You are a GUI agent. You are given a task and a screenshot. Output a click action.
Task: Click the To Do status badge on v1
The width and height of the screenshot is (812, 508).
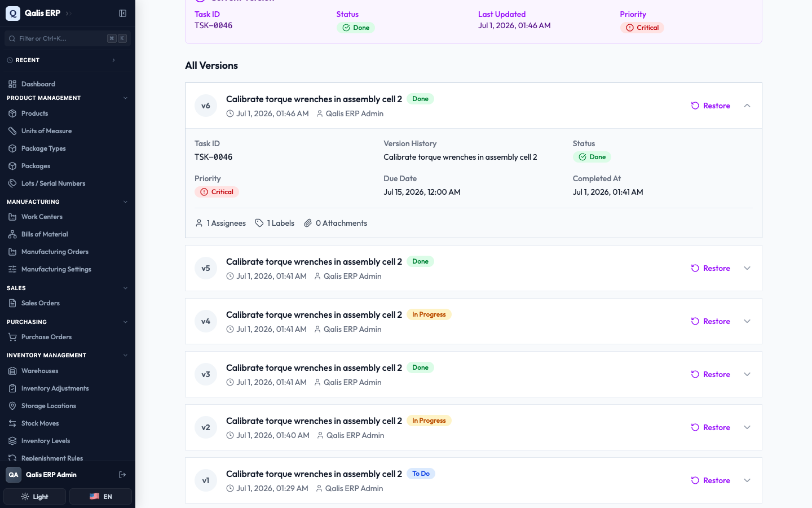tap(421, 474)
